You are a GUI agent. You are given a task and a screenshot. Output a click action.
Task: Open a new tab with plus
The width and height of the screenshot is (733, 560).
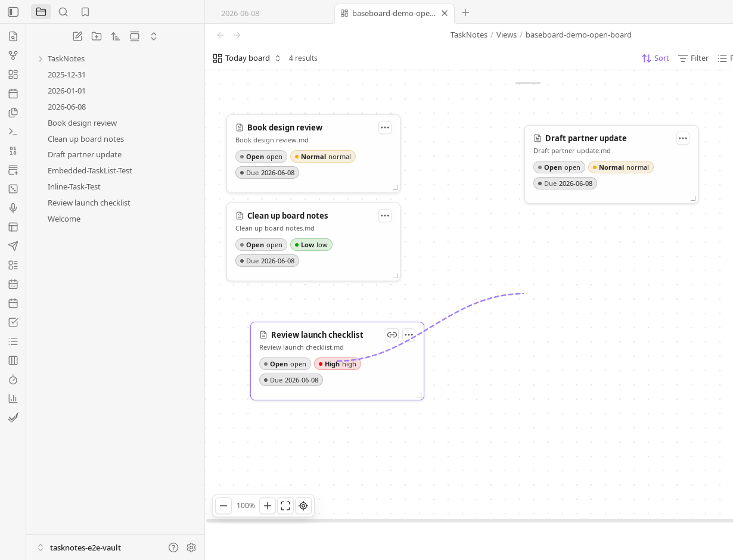(465, 13)
